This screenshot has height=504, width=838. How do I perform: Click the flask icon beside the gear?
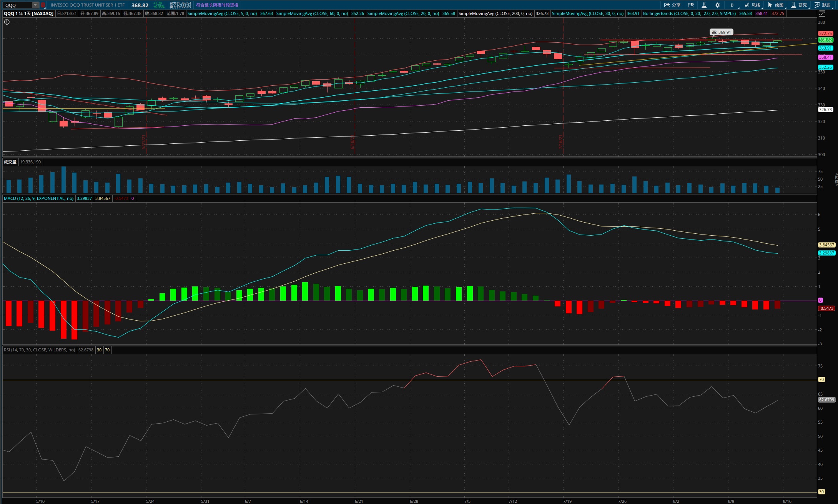(x=704, y=5)
